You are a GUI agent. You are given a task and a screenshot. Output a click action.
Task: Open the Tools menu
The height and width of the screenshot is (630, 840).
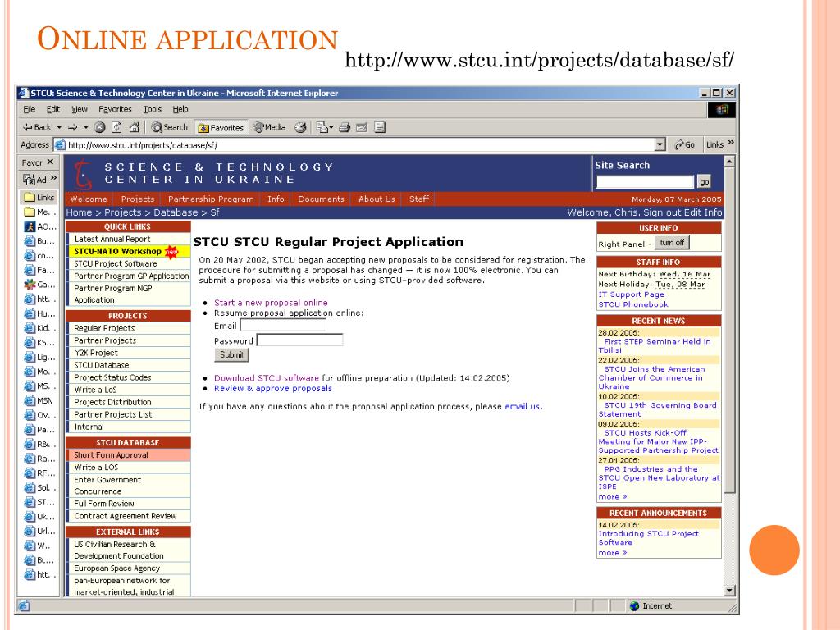(152, 109)
